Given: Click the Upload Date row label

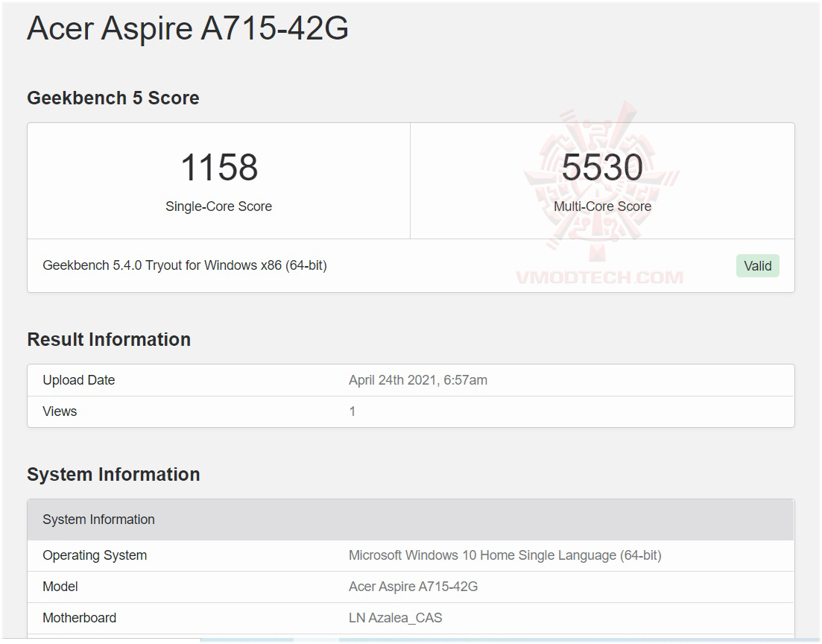Looking at the screenshot, I should (79, 380).
